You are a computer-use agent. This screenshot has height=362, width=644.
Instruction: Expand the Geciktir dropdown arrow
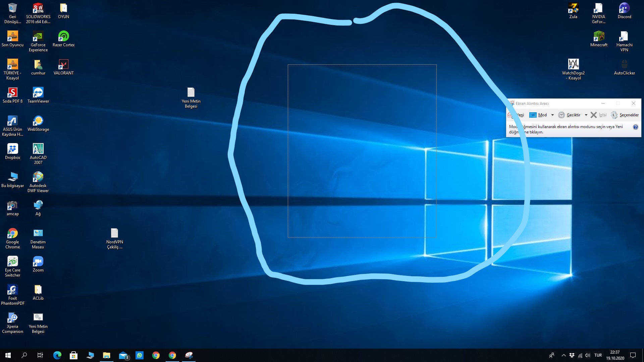(x=586, y=115)
